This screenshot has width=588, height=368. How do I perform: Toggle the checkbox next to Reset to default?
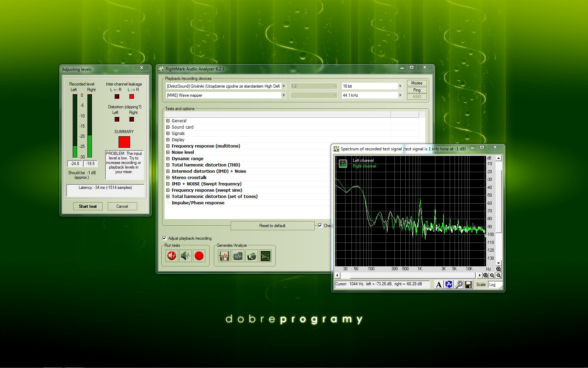(320, 226)
